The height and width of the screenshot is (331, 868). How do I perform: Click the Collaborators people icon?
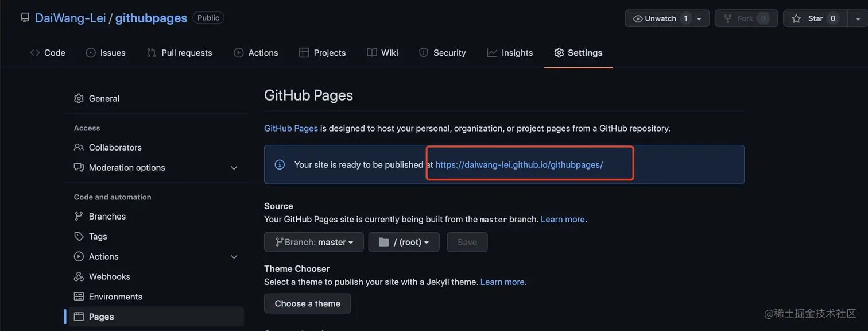79,147
